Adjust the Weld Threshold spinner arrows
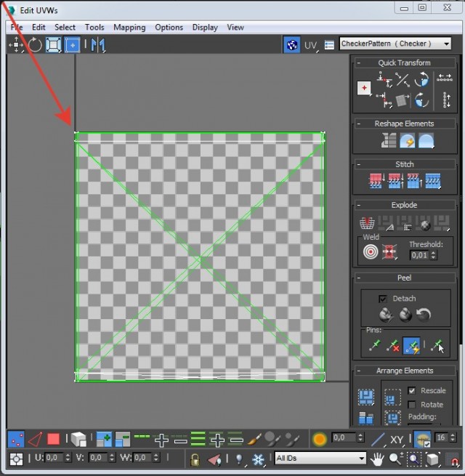 (x=434, y=255)
